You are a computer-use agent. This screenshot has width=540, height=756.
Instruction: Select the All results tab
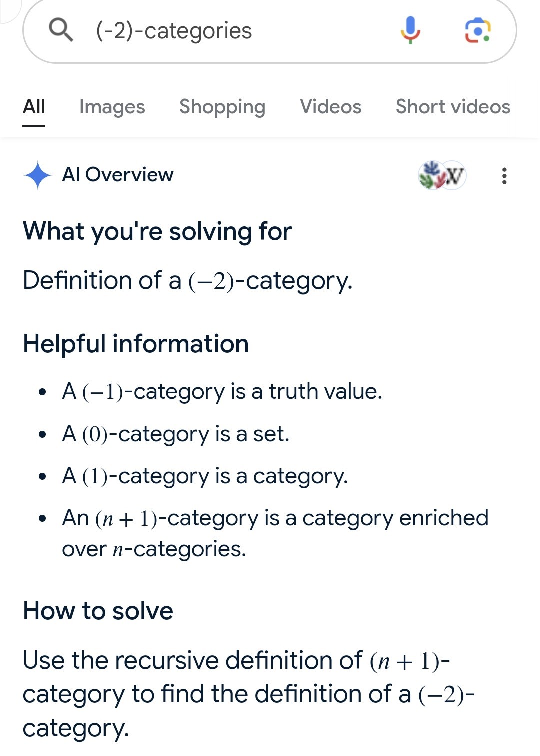pos(34,107)
